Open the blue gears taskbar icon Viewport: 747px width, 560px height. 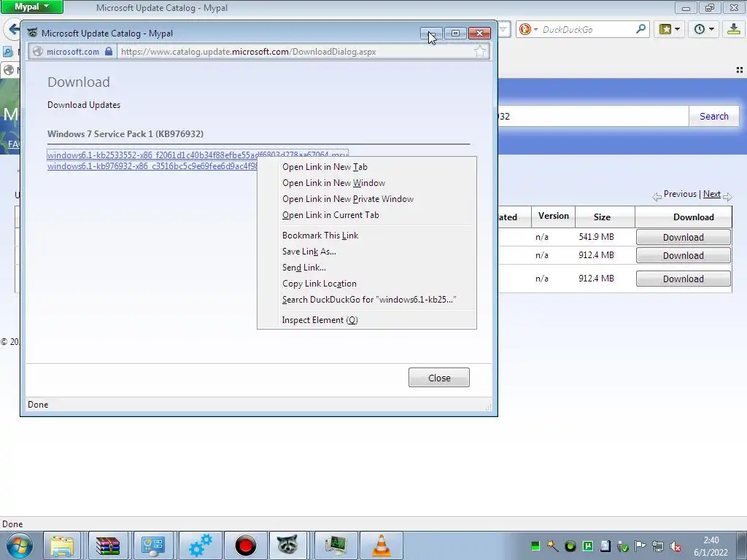200,545
